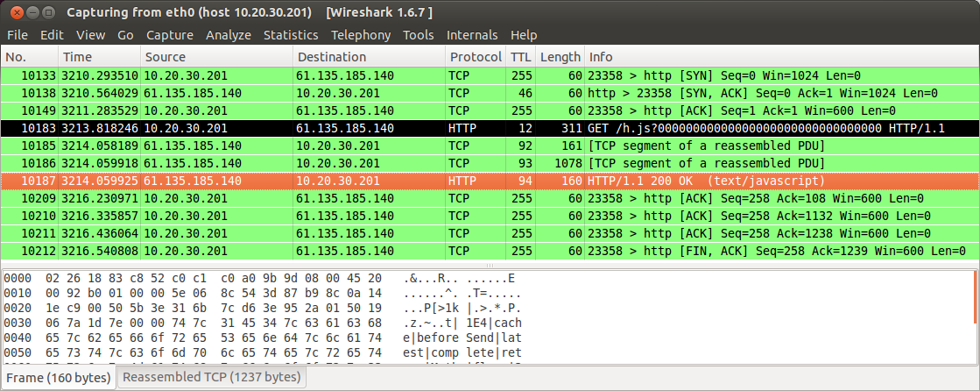Open the Tools menu

pyautogui.click(x=418, y=35)
